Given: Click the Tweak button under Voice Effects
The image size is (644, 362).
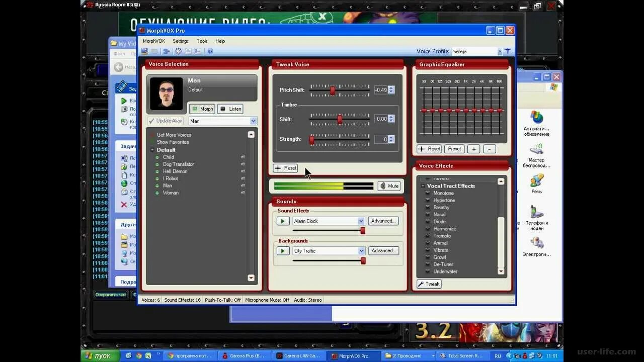Looking at the screenshot, I should pos(429,284).
